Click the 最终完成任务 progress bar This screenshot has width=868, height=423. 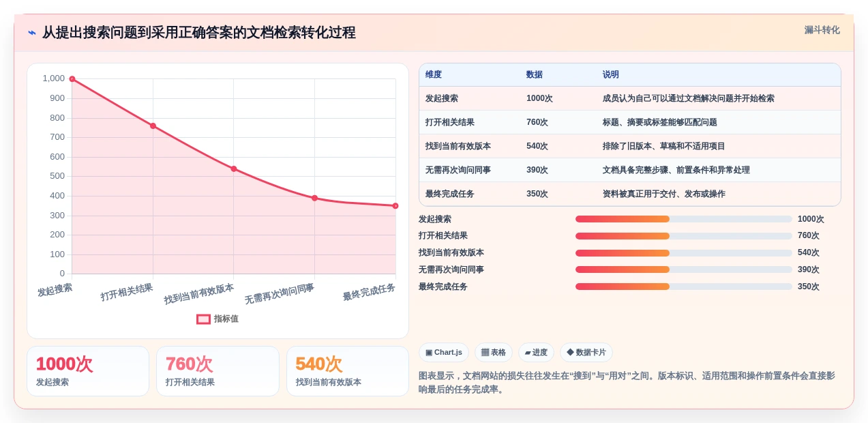(684, 287)
